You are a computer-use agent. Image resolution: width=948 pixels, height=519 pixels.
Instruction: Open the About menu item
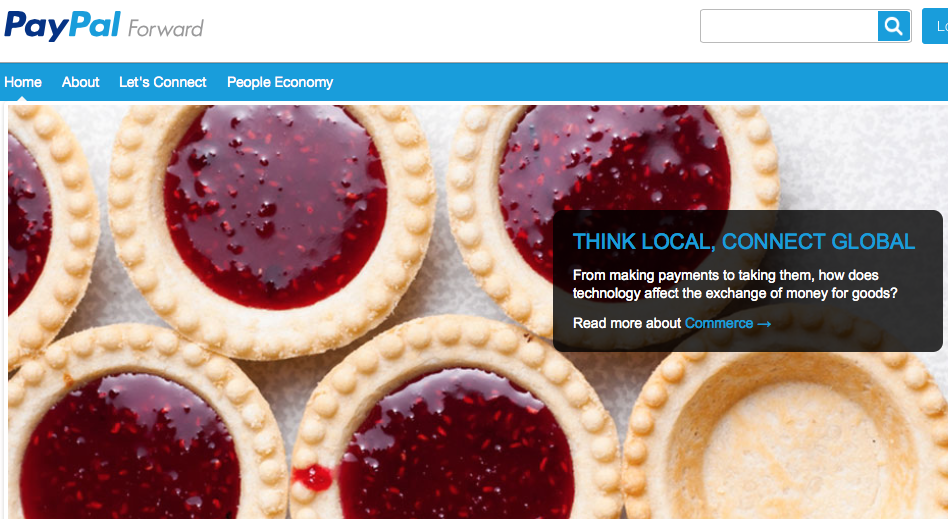pyautogui.click(x=80, y=82)
